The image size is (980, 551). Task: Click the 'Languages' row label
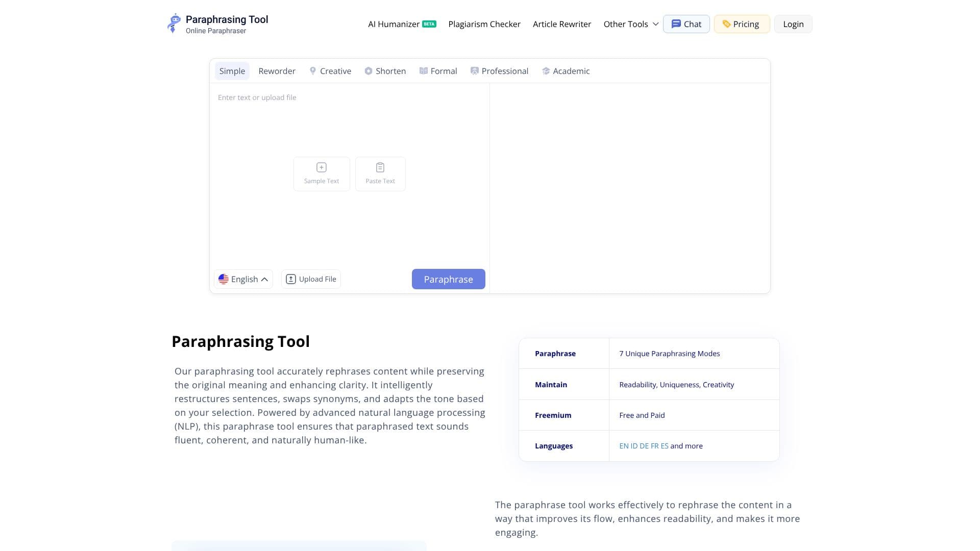[x=554, y=446]
